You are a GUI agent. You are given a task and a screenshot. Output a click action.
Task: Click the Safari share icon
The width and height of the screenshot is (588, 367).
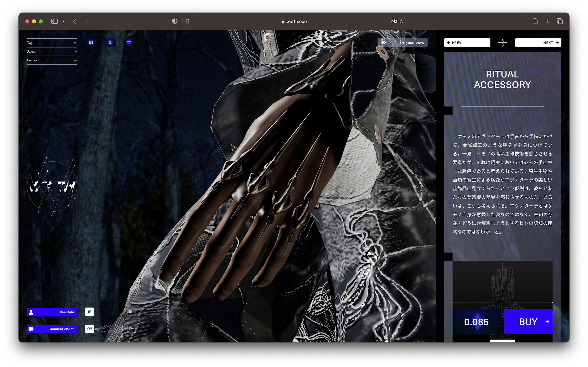pyautogui.click(x=535, y=21)
